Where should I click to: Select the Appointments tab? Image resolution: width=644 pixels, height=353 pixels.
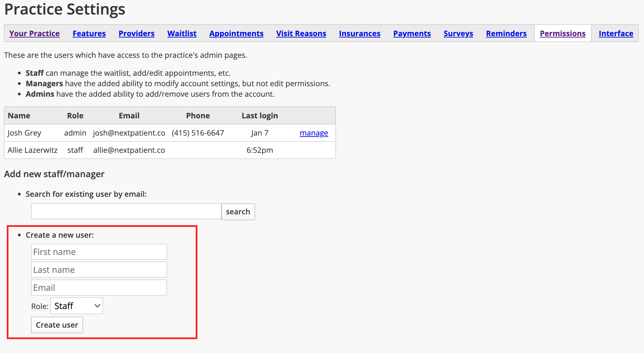point(236,33)
